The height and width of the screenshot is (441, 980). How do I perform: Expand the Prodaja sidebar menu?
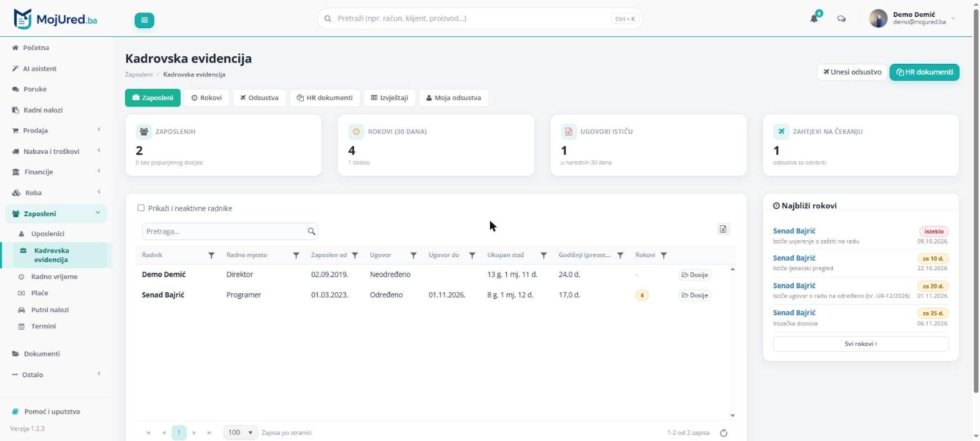(56, 130)
